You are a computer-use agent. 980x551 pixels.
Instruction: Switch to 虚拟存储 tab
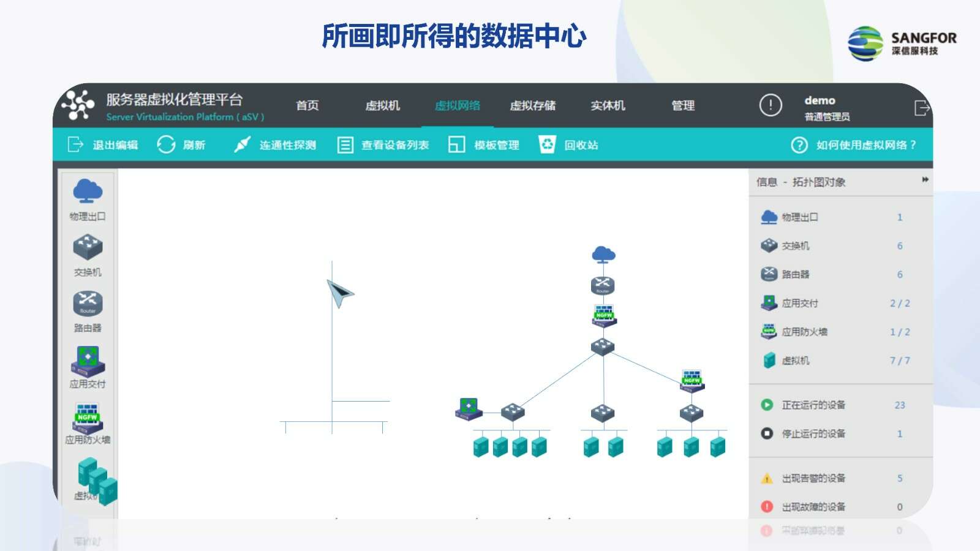[x=533, y=105]
